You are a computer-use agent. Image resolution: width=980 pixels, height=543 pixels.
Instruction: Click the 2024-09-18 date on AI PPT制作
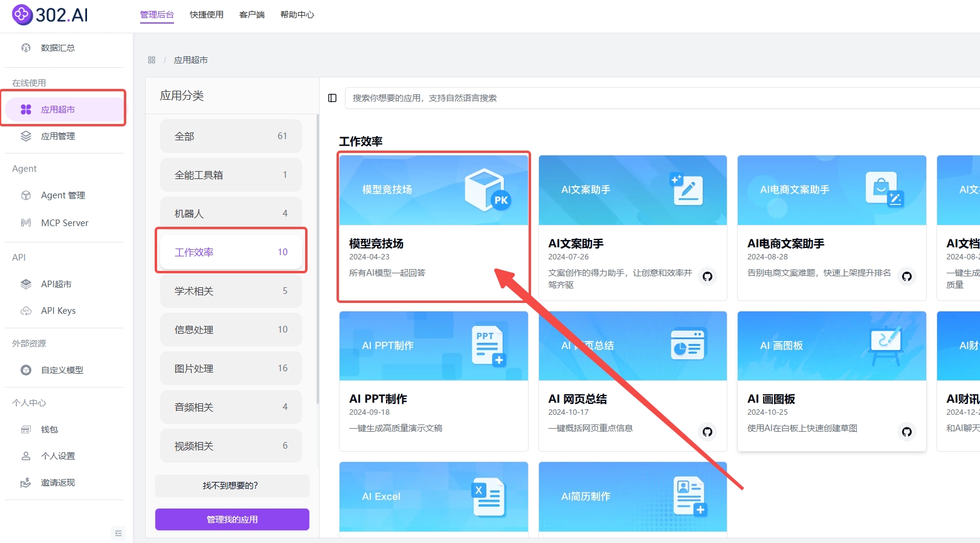[369, 412]
